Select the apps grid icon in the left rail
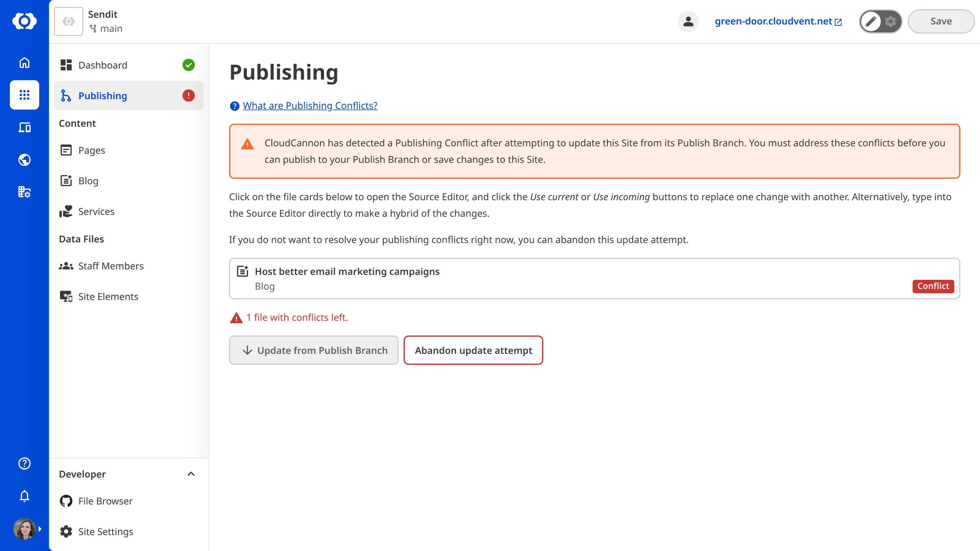The height and width of the screenshot is (551, 980). coord(24,95)
